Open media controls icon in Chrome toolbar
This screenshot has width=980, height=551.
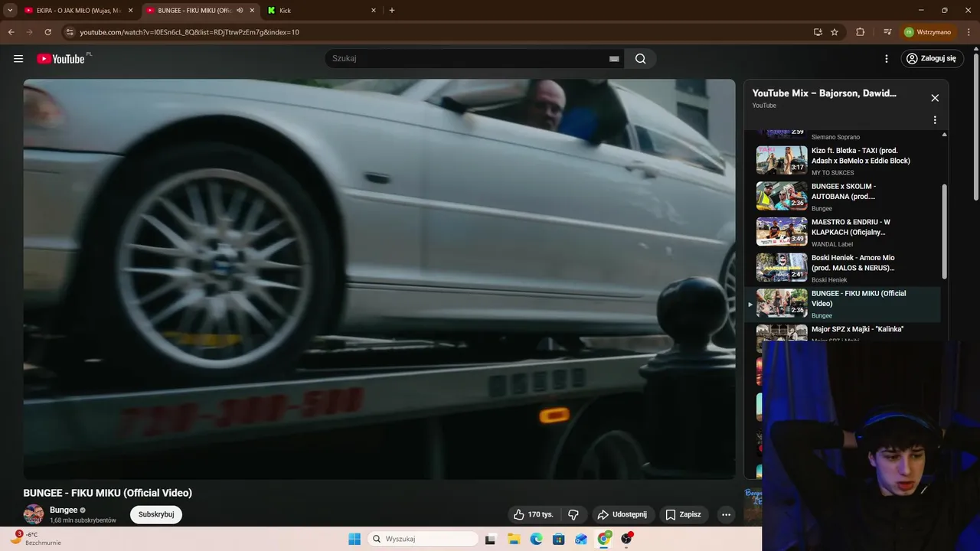pyautogui.click(x=887, y=32)
